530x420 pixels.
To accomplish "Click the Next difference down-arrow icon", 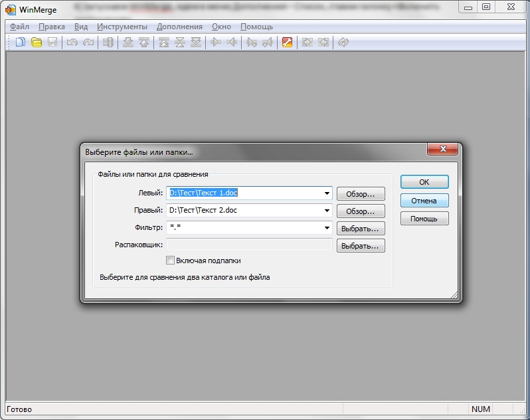I will tap(128, 43).
